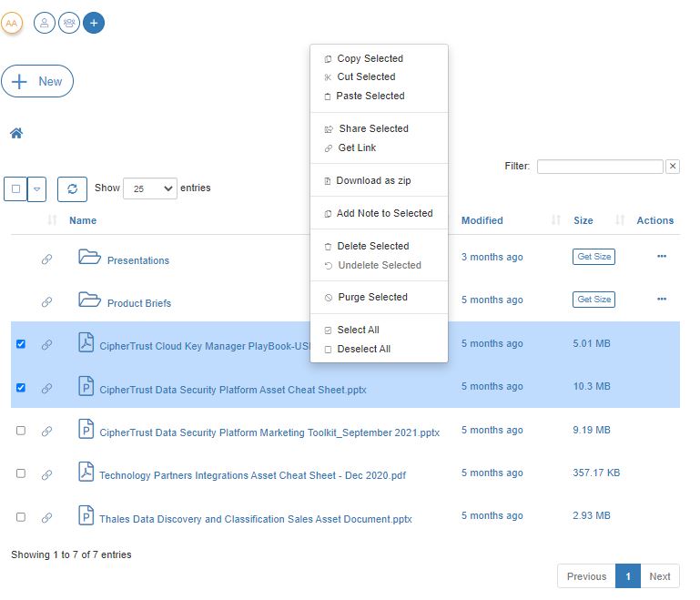
Task: Go to Previous page
Action: (586, 576)
